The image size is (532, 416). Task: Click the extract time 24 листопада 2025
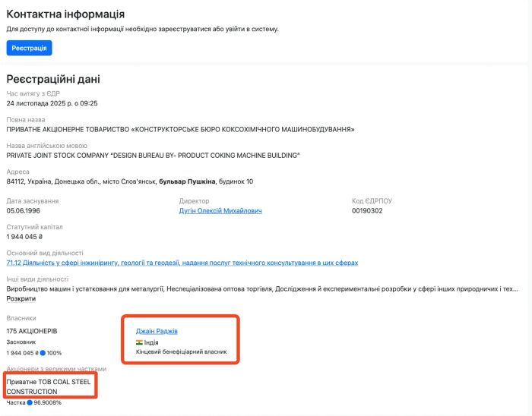(52, 103)
